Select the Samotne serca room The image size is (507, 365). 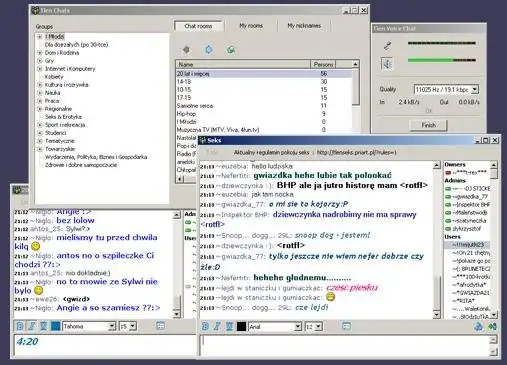tap(264, 106)
